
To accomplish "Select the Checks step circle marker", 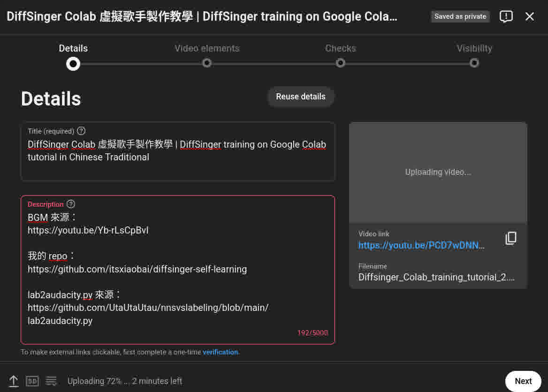I will (x=341, y=63).
